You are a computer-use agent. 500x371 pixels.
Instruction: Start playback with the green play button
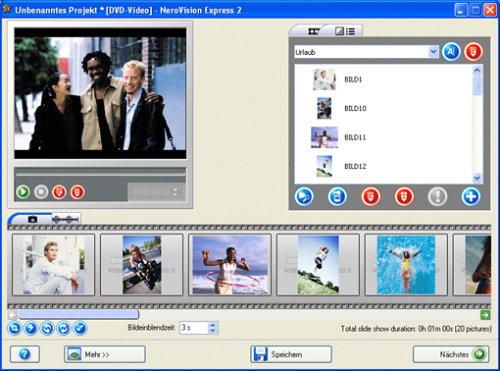(x=23, y=192)
